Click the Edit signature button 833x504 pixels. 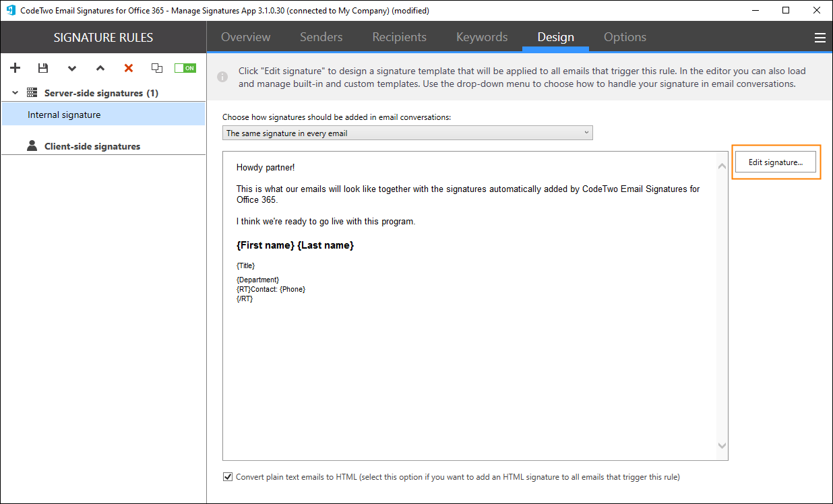pos(776,162)
